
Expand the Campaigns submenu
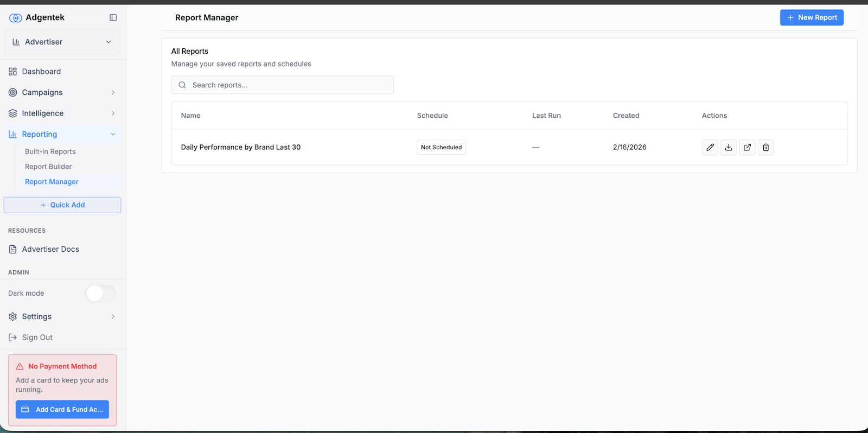[113, 92]
